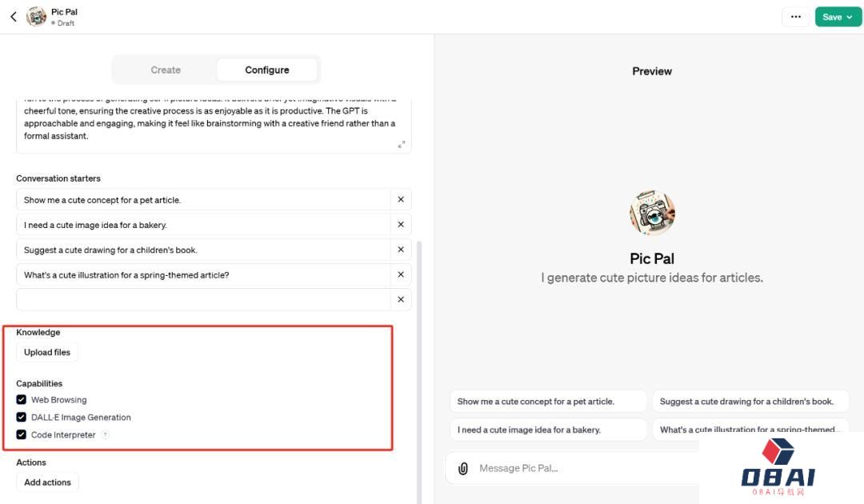864x504 pixels.
Task: Click the Code Interpreter help icon
Action: tap(106, 434)
